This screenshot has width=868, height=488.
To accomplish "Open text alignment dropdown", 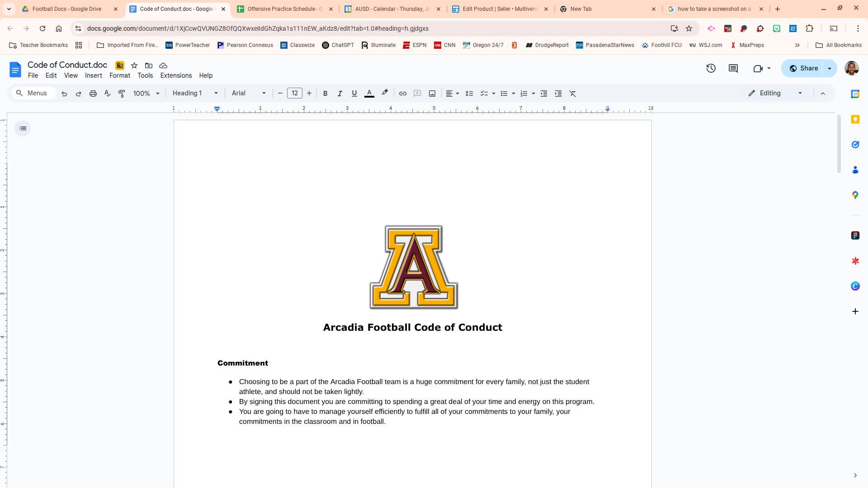I will tap(453, 94).
